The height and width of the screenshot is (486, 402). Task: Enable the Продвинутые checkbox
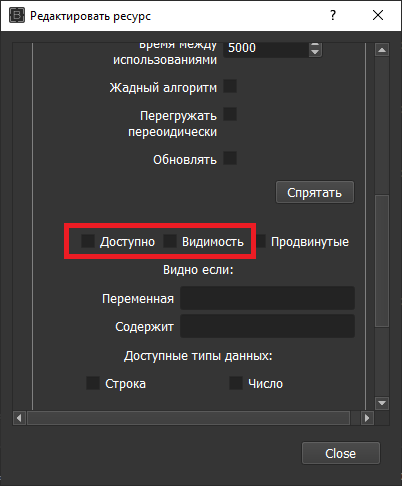tap(261, 241)
